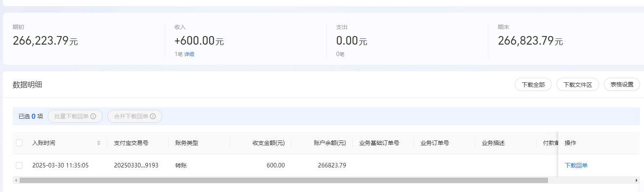Click the 收支金额(元) column header
Viewport: 644px width, 192px height.
[x=268, y=143]
